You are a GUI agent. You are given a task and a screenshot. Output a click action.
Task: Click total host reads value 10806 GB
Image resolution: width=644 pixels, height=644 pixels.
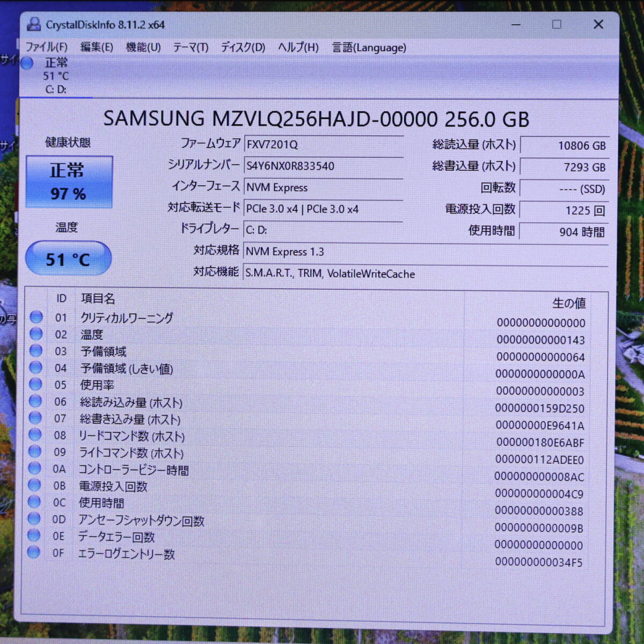tap(565, 145)
